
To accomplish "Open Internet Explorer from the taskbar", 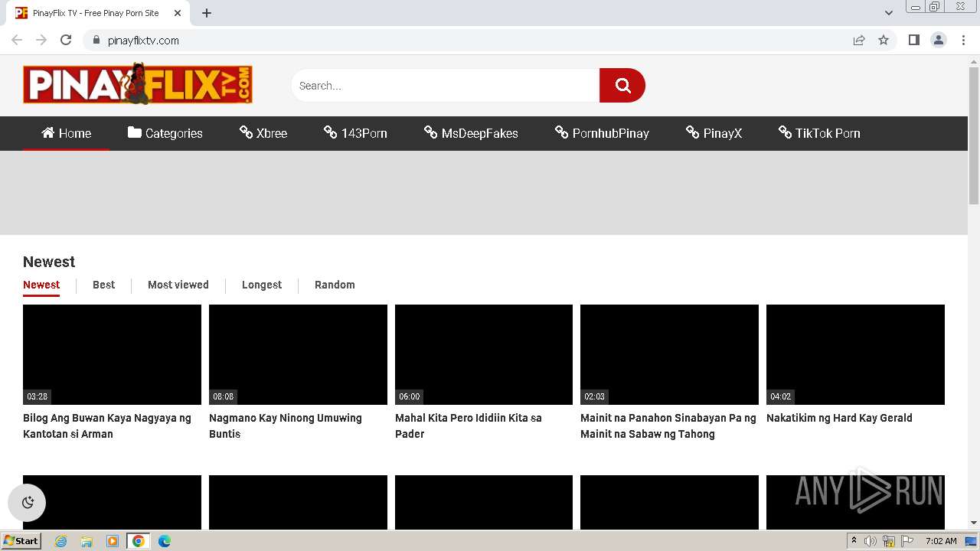I will (61, 541).
